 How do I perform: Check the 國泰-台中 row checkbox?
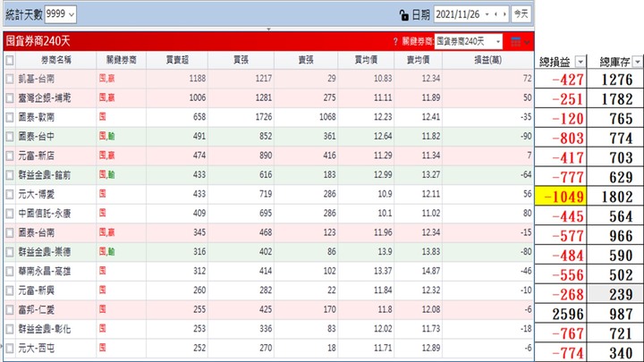pyautogui.click(x=10, y=136)
